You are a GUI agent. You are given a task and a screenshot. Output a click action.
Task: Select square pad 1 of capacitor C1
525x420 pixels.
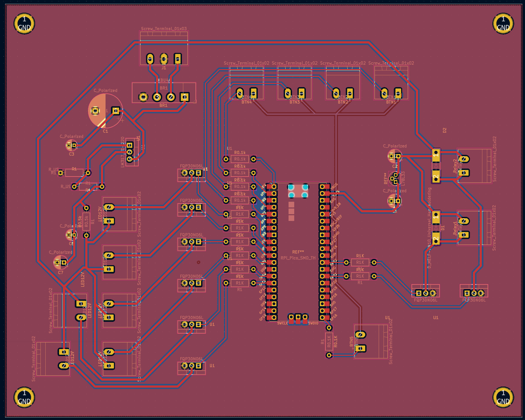click(x=116, y=111)
